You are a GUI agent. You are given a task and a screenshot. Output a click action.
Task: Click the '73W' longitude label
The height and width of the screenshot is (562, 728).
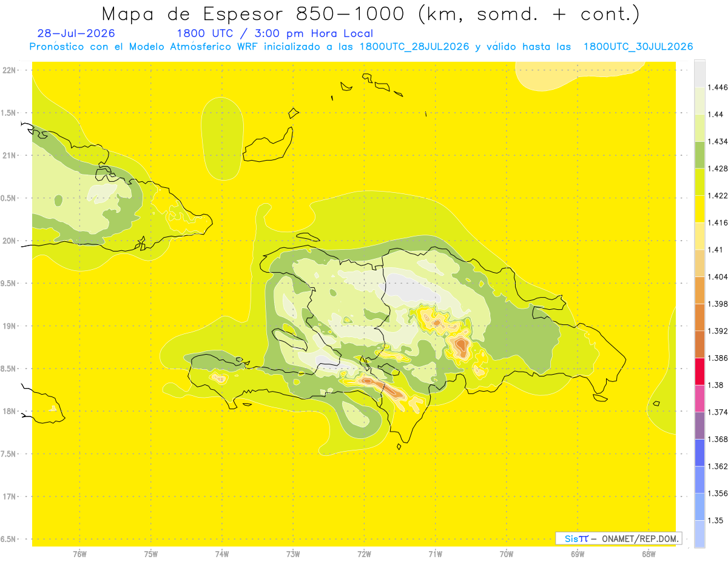click(x=293, y=554)
